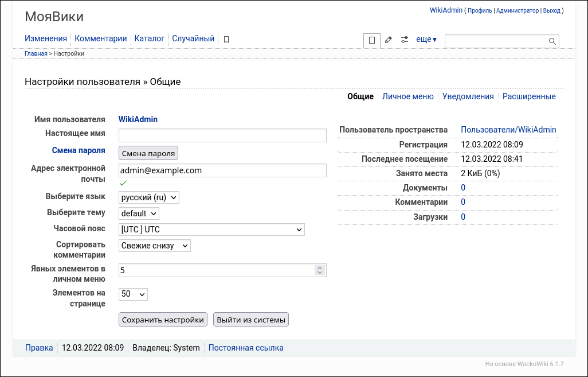Open the русский (ru) language selector

click(148, 197)
